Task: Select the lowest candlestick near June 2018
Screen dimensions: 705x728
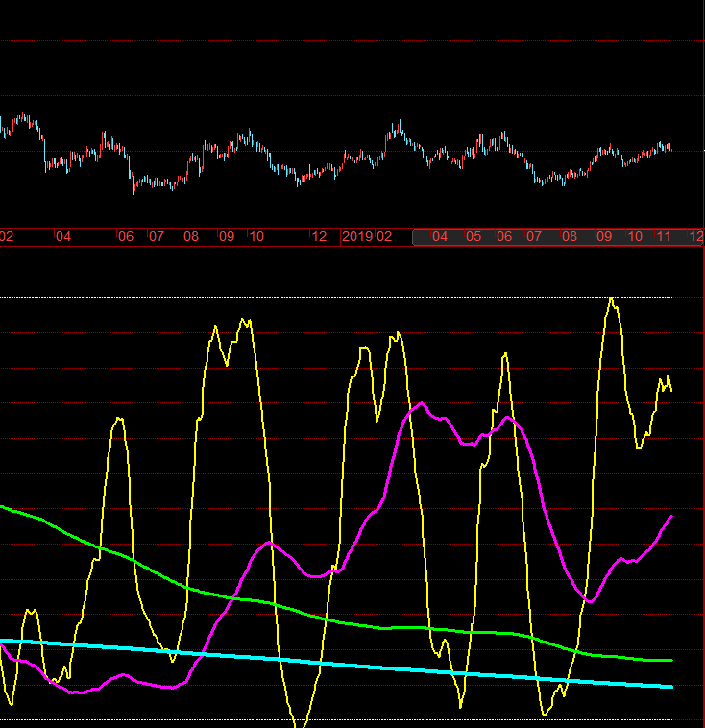Action: 134,185
